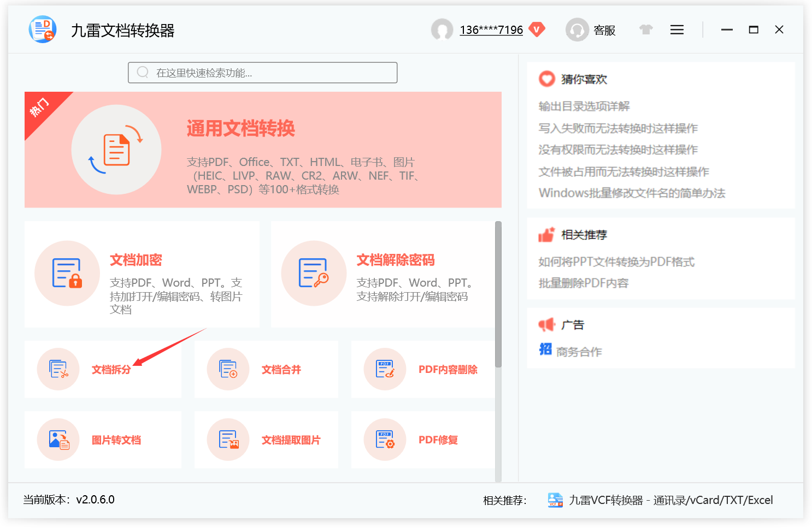This screenshot has width=812, height=528.
Task: Click the 九雷文档转换器 app logo
Action: (x=42, y=29)
